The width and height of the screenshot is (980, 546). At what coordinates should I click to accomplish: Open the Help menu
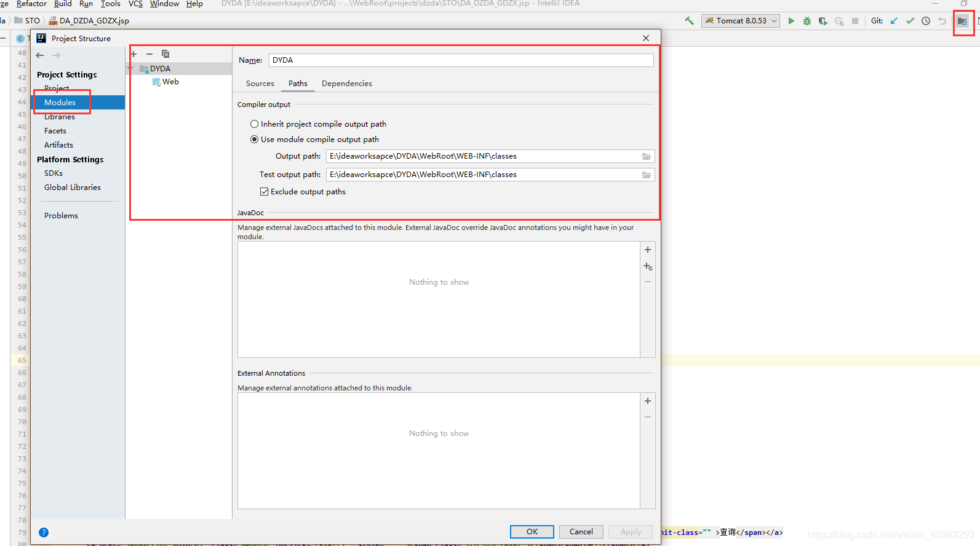(194, 4)
